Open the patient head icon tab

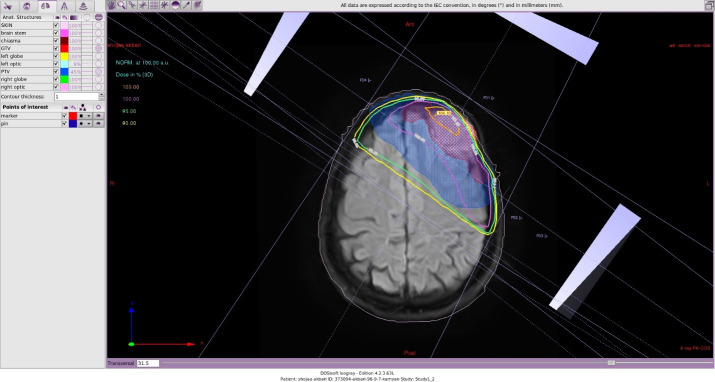pyautogui.click(x=26, y=6)
